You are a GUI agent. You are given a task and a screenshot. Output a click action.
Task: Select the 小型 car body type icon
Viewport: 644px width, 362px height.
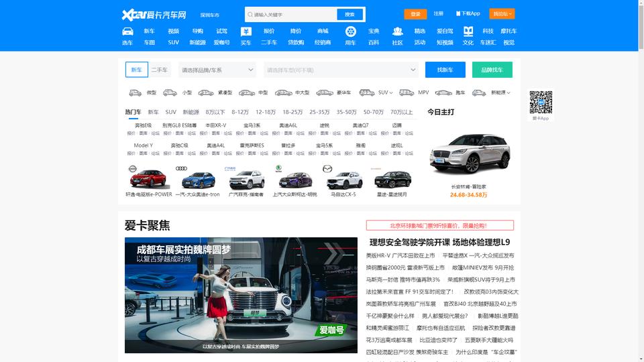[x=170, y=93]
